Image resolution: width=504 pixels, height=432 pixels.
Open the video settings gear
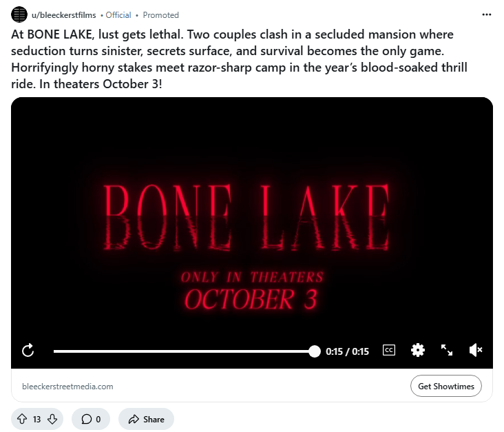418,350
